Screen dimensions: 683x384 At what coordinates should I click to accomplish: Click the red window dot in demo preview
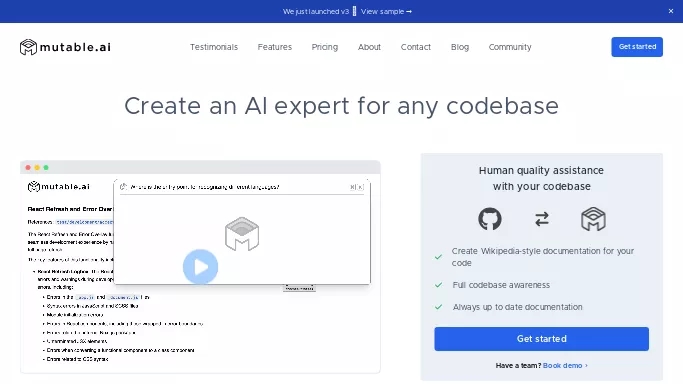point(28,168)
